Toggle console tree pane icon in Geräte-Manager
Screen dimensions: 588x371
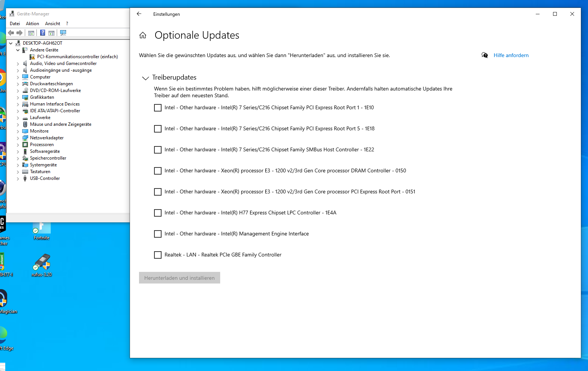click(31, 33)
